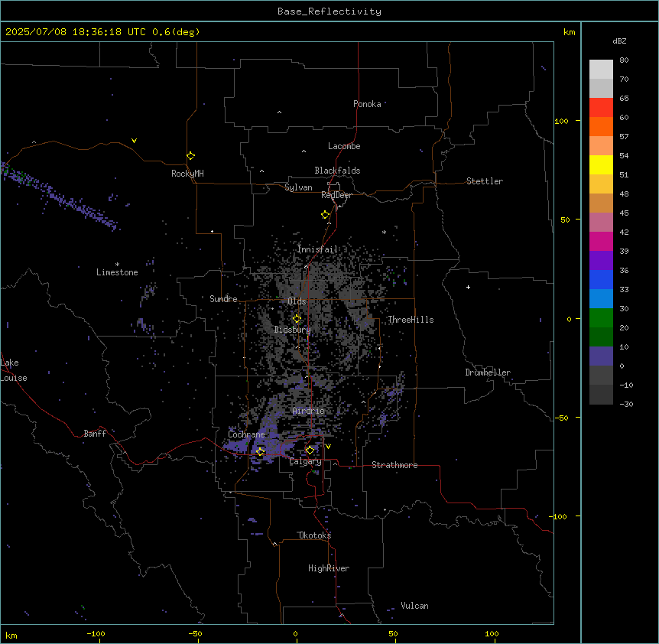
Task: Click the yellow V marker east of Calgary
Action: tap(328, 447)
